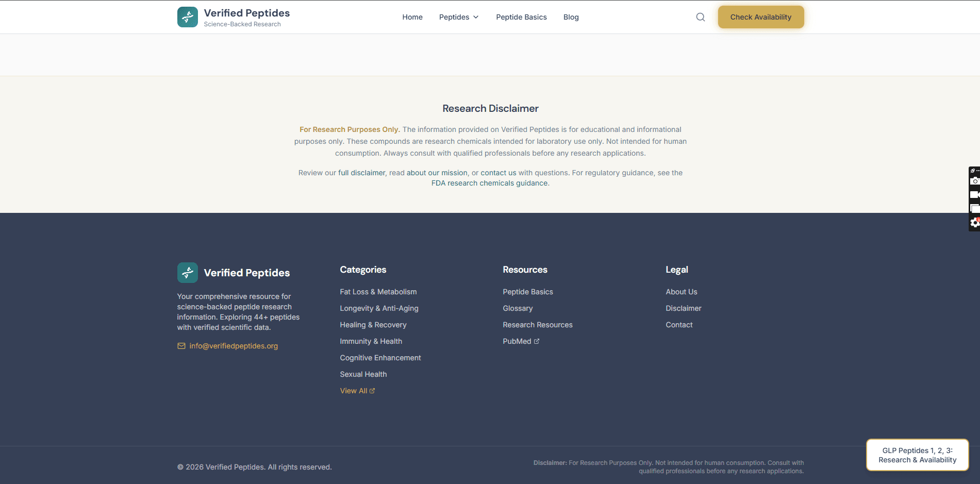Screen dimensions: 980x484
Task: Open the Blog navigation item
Action: coord(571,16)
